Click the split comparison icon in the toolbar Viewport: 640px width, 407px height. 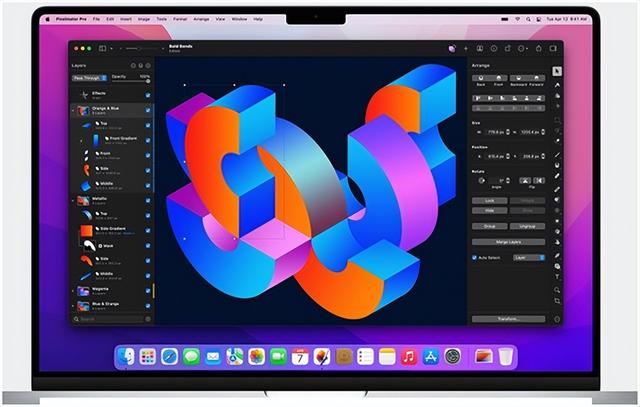pyautogui.click(x=480, y=49)
